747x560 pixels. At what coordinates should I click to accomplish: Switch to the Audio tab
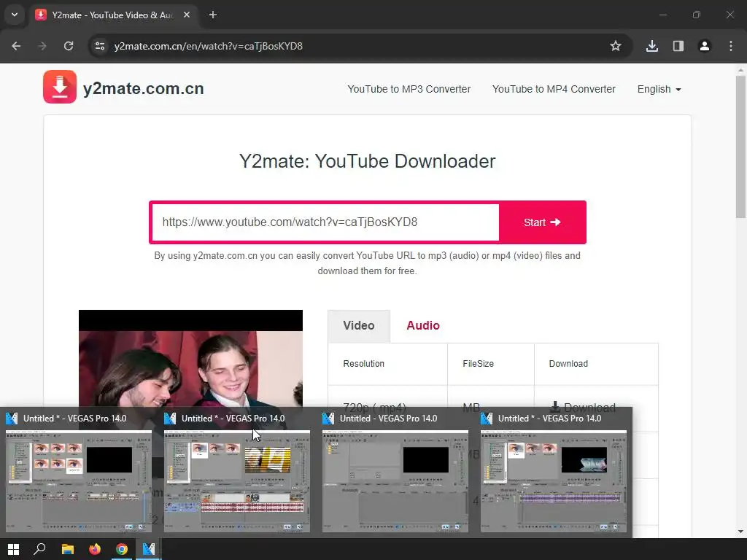(423, 326)
